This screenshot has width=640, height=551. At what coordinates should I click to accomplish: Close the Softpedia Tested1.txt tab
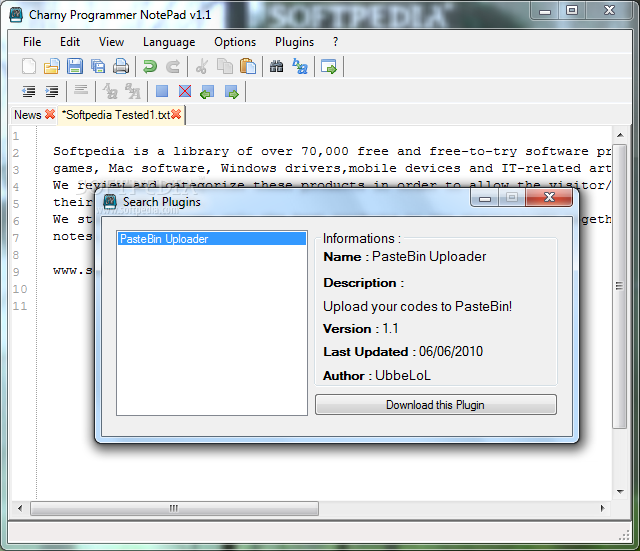click(x=176, y=114)
